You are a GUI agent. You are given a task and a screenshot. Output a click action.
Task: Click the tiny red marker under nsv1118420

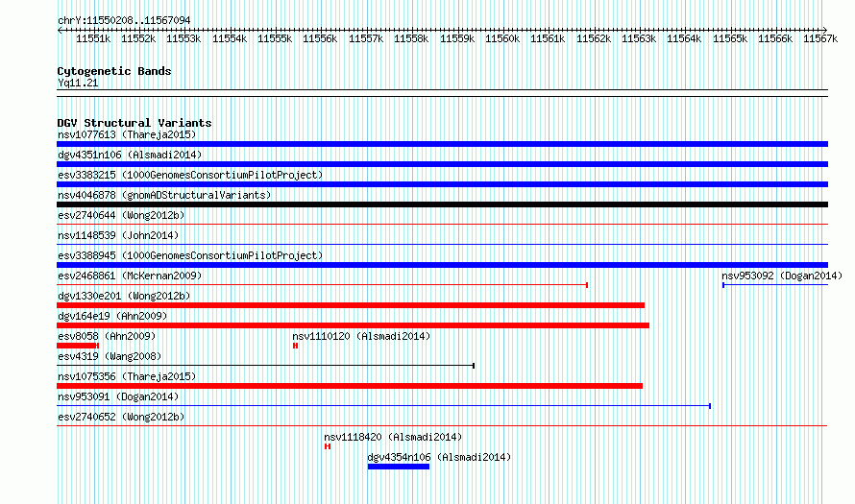click(x=328, y=446)
